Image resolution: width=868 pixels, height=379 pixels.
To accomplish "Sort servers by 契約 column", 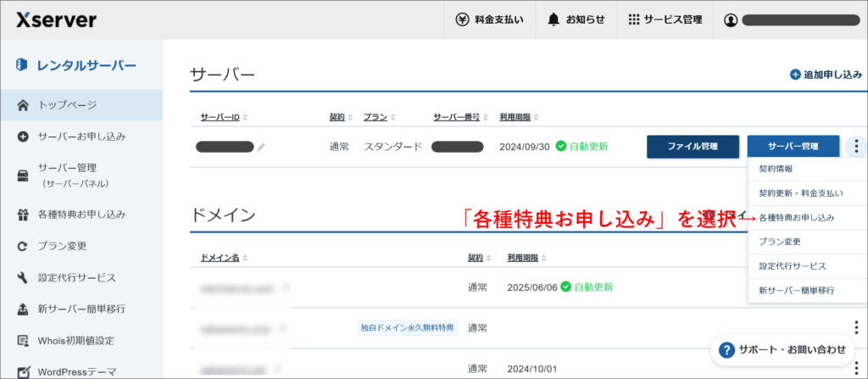I will (x=340, y=118).
